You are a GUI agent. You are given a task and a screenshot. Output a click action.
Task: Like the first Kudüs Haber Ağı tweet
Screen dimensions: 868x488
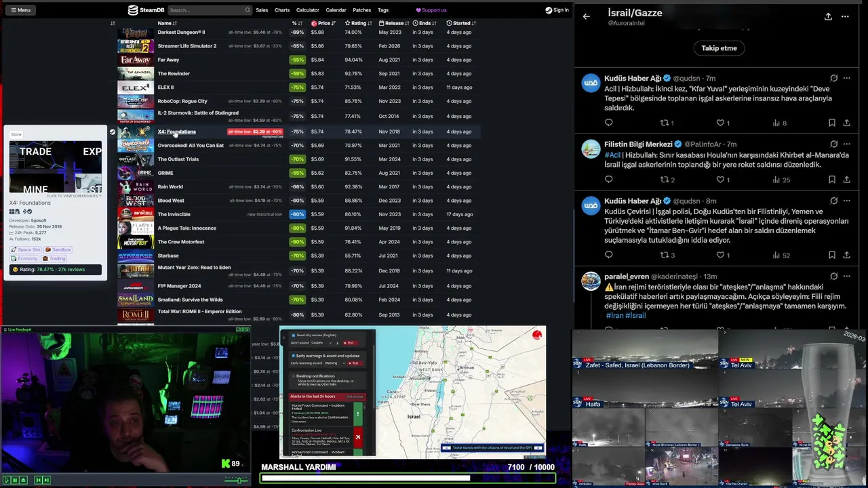[723, 123]
